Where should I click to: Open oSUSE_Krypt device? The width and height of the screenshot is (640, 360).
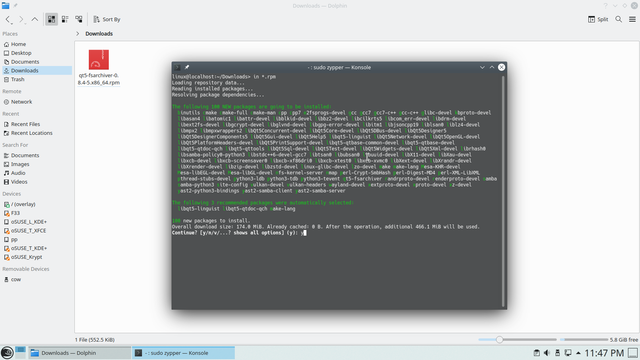point(27,257)
